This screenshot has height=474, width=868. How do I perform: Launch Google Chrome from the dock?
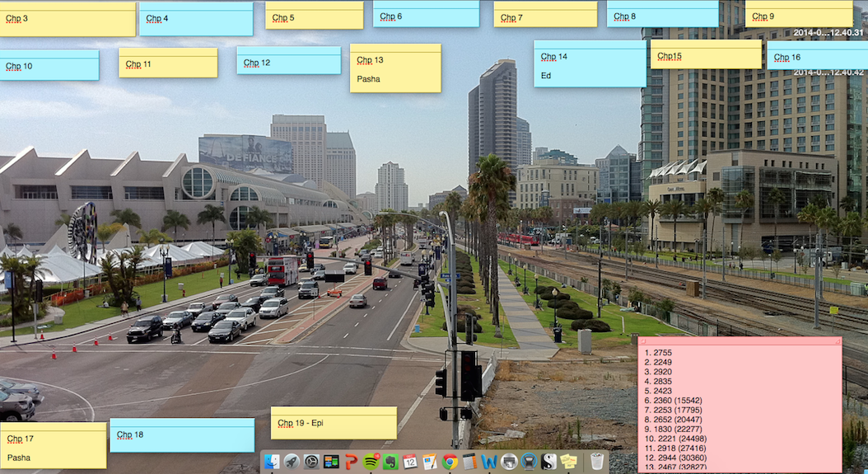coord(450,462)
